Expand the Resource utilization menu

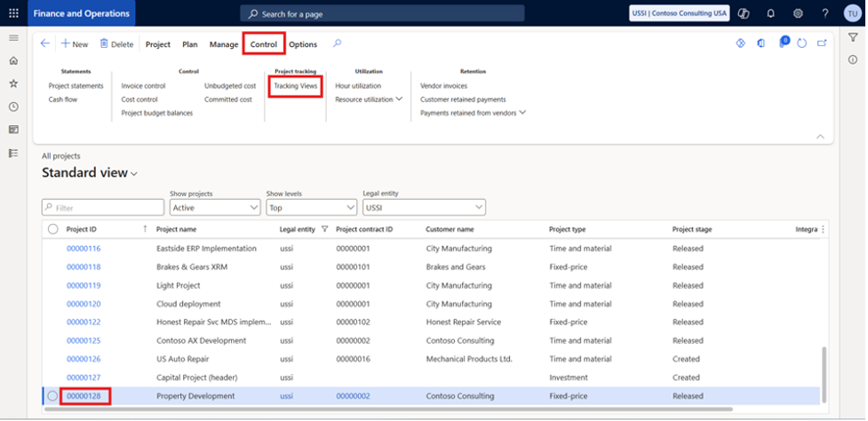tap(369, 99)
